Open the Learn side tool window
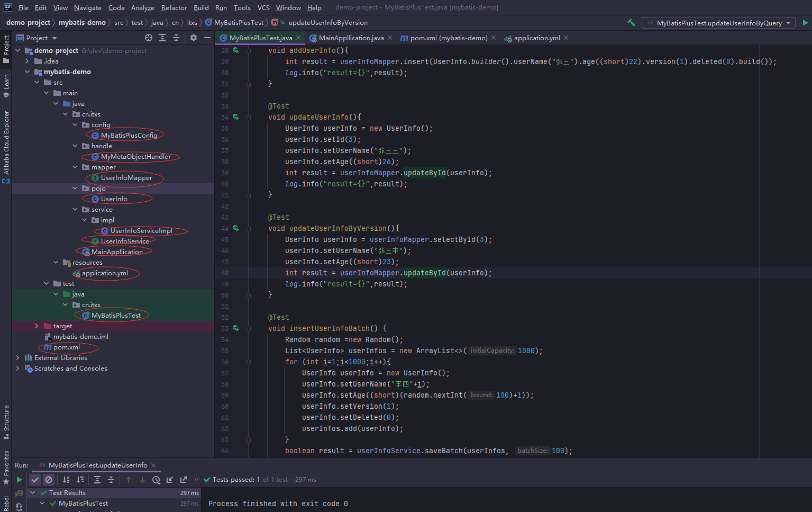 pos(6,86)
